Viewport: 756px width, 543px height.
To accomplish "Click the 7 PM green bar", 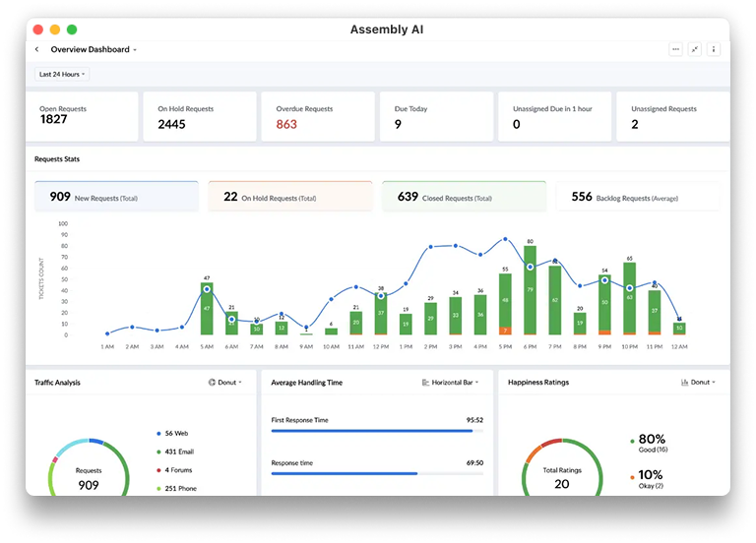I will 555,301.
